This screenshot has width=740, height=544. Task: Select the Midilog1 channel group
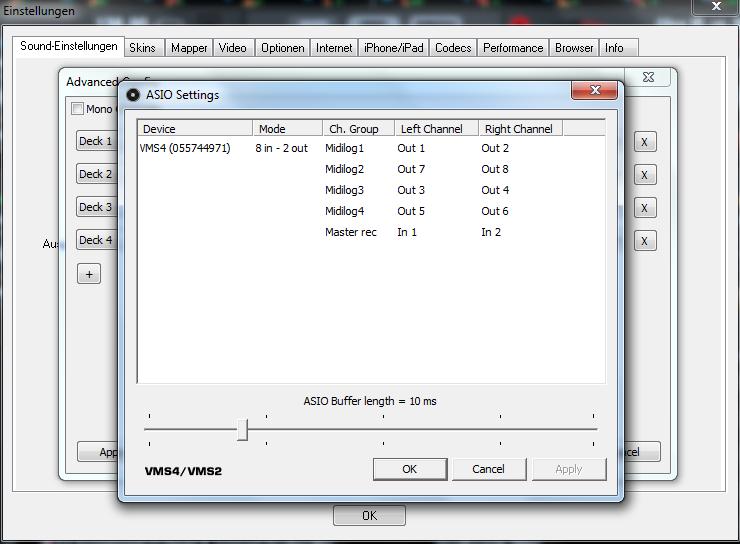(345, 148)
